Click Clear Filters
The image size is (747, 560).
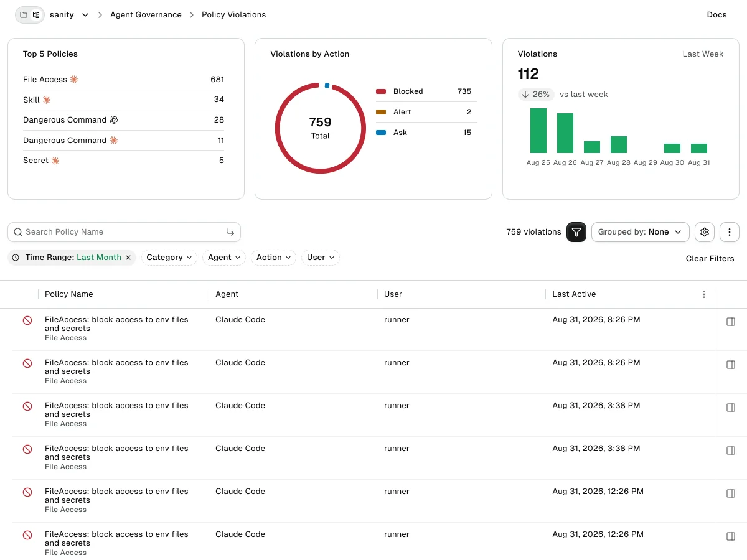click(710, 259)
